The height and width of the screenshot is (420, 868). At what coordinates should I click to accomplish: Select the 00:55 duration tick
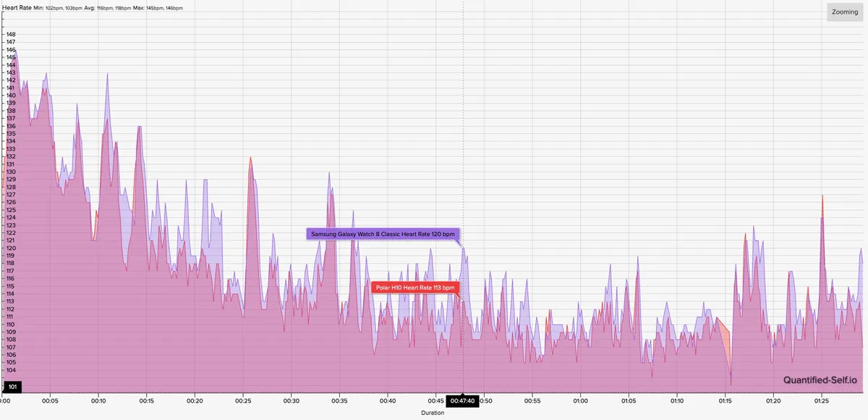point(532,400)
